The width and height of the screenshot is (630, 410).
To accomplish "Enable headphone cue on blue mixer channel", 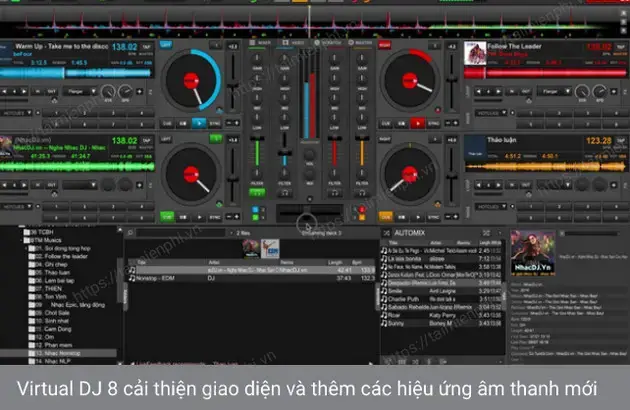I will point(284,193).
